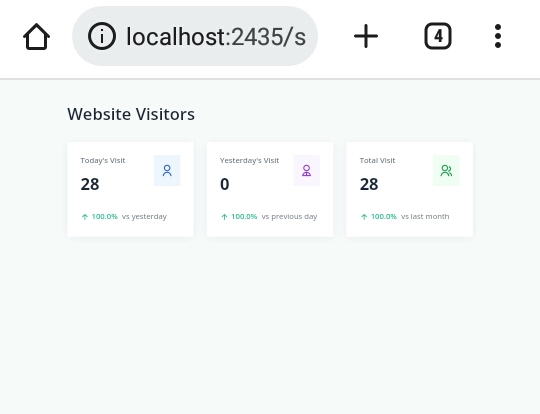This screenshot has width=540, height=414.
Task: Click the 100.0% vs last month indicator
Action: click(405, 217)
